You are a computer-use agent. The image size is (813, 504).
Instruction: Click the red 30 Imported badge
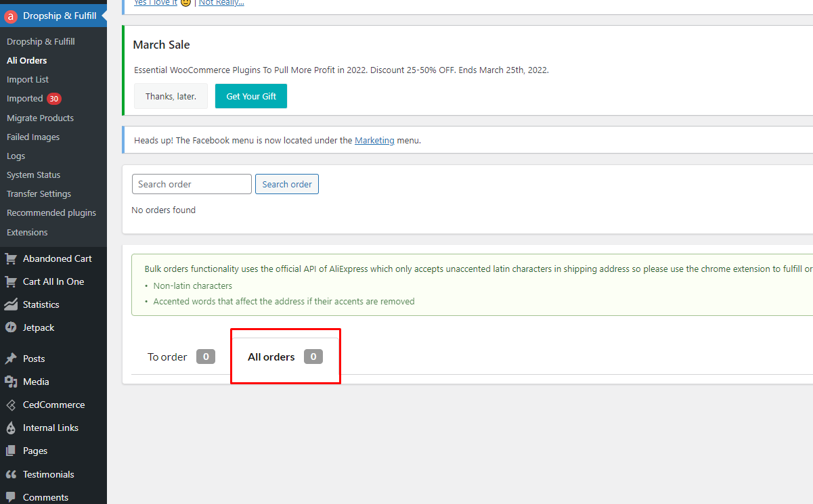[53, 99]
